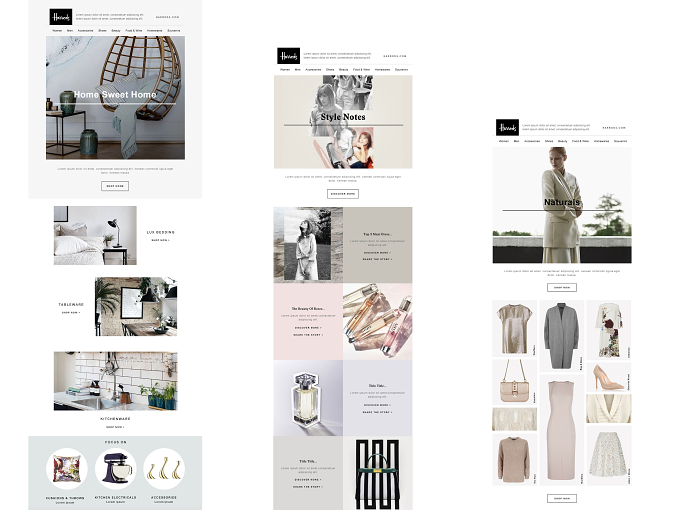Viewport: 680px width, 510px height.
Task: Click Discover More in the bottom grey Title block
Action: tap(308, 480)
